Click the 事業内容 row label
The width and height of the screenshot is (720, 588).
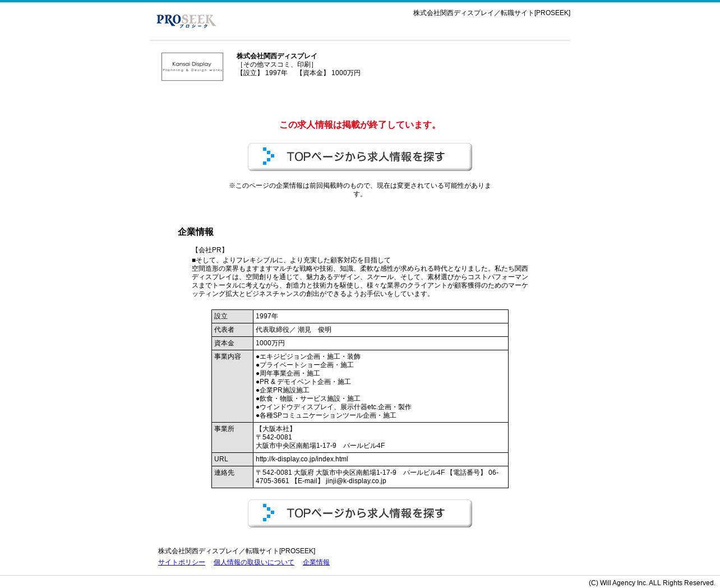click(228, 356)
